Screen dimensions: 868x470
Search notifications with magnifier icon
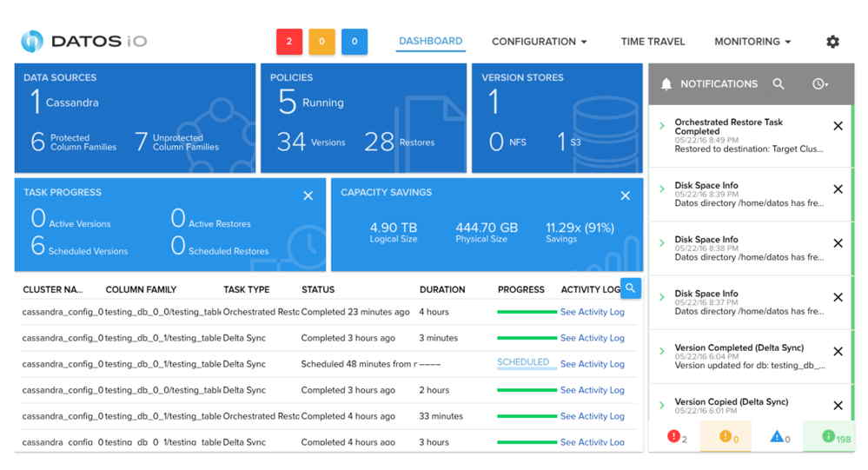[x=779, y=83]
